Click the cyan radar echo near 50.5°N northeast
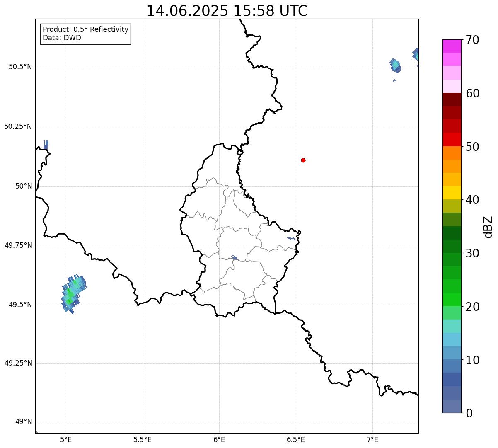Viewport: 498px width, 448px height. click(395, 65)
